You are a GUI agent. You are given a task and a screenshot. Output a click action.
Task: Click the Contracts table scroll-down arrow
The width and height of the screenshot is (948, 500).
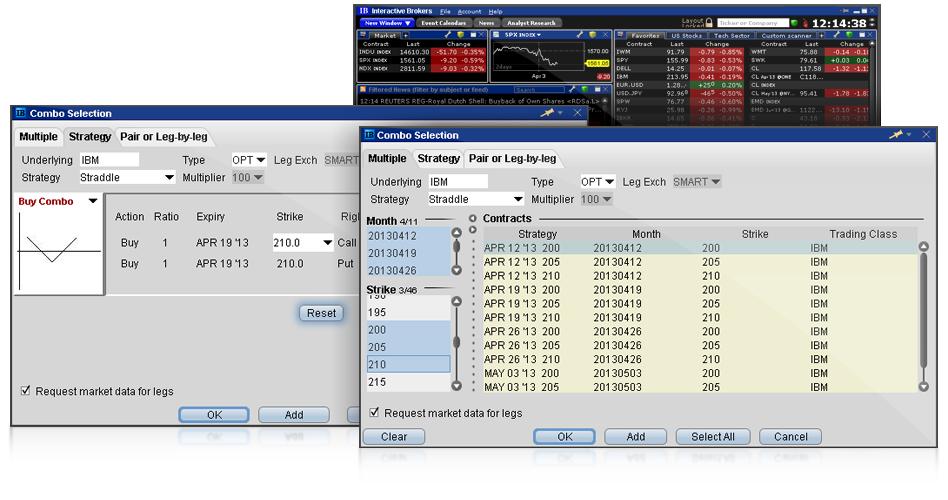coord(923,386)
